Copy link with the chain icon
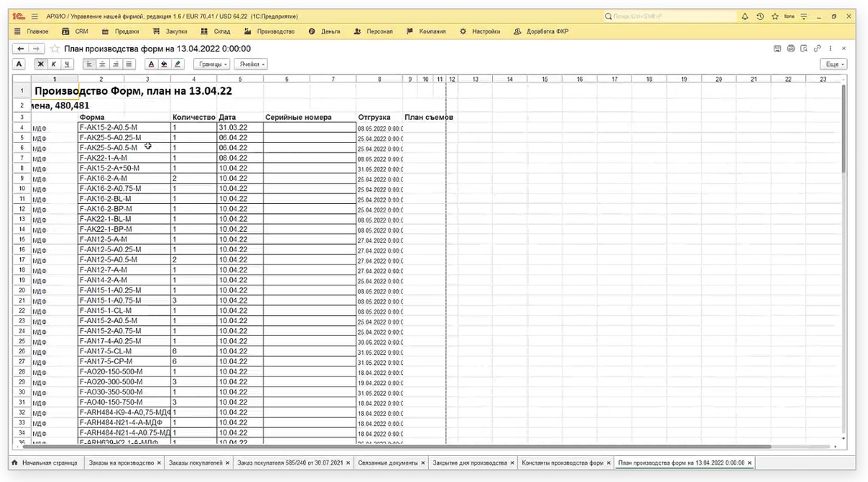Image resolution: width=868 pixels, height=482 pixels. coord(817,48)
